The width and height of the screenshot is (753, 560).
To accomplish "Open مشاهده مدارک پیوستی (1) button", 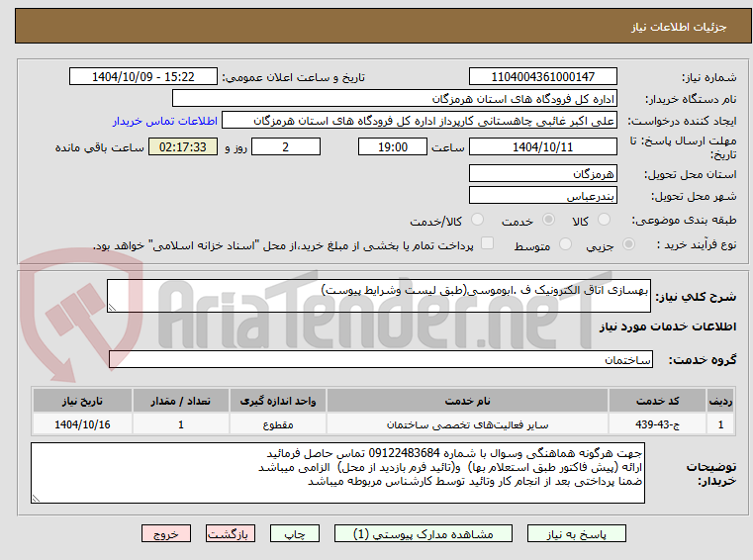I will 424,533.
